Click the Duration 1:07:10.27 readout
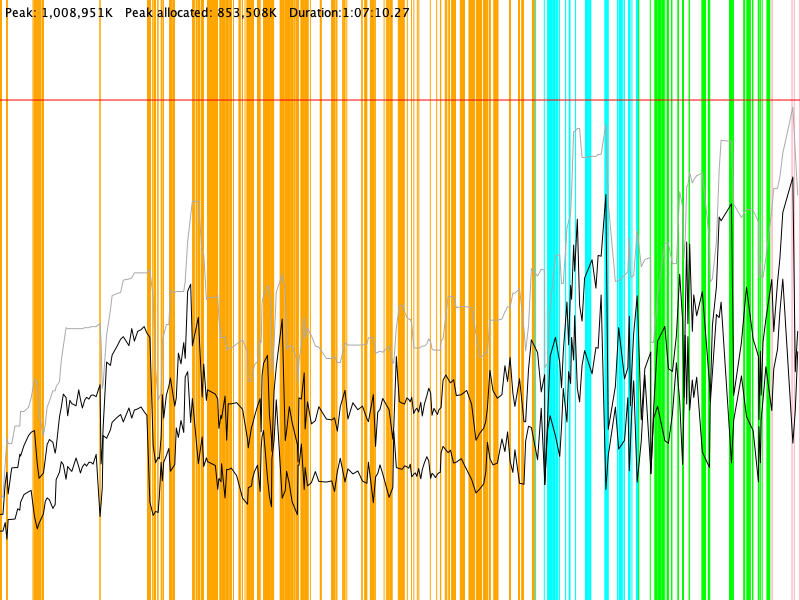800x600 pixels. [349, 13]
